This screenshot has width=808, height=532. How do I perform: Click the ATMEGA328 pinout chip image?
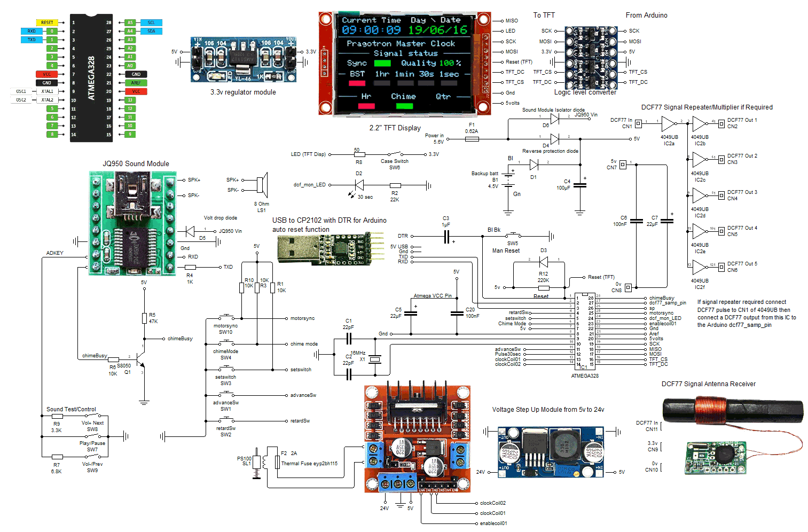pyautogui.click(x=91, y=78)
